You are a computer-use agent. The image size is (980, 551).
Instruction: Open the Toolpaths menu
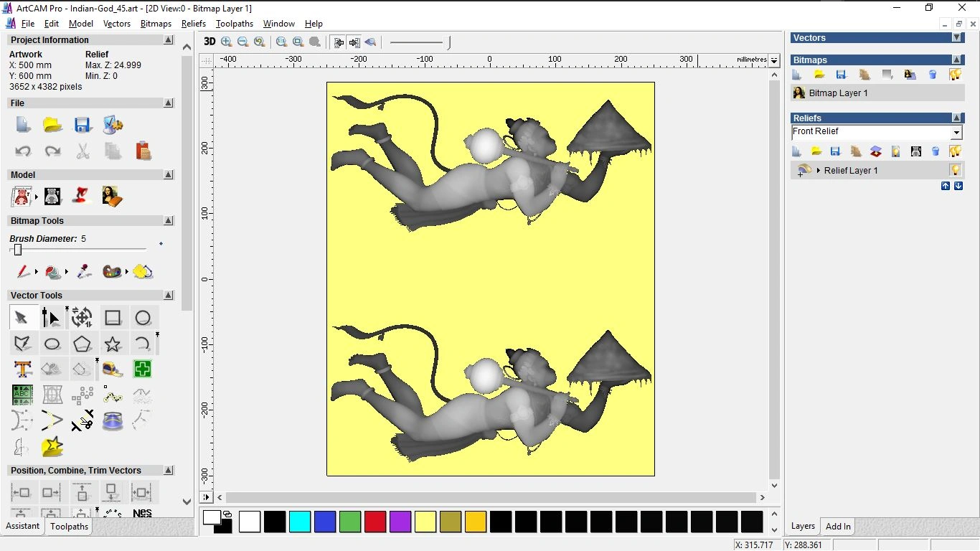[234, 24]
